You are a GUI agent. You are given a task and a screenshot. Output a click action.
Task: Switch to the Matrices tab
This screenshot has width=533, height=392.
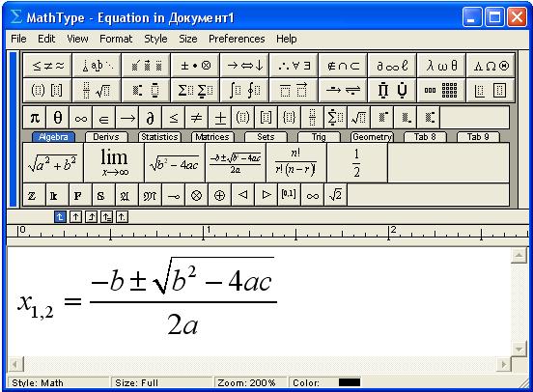(x=212, y=137)
